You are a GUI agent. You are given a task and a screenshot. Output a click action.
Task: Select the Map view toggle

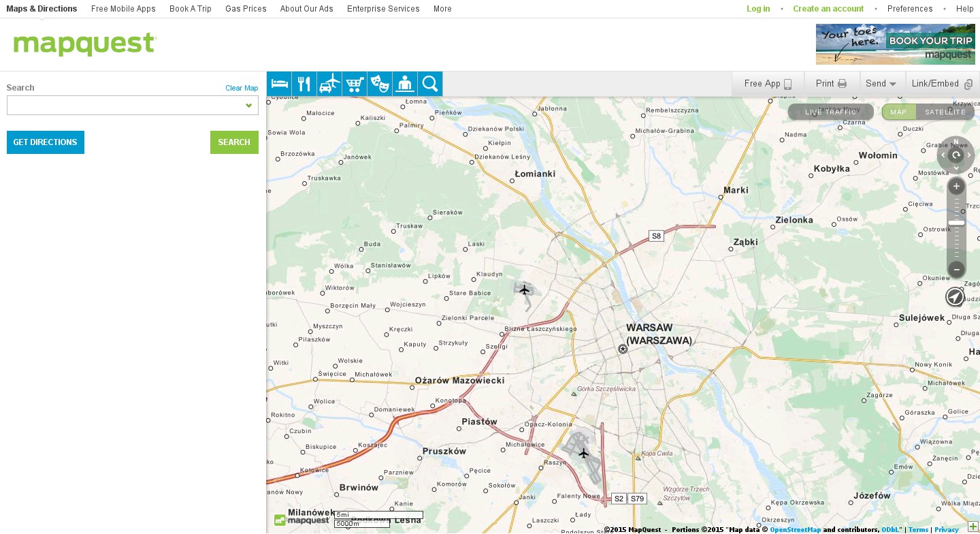point(898,112)
